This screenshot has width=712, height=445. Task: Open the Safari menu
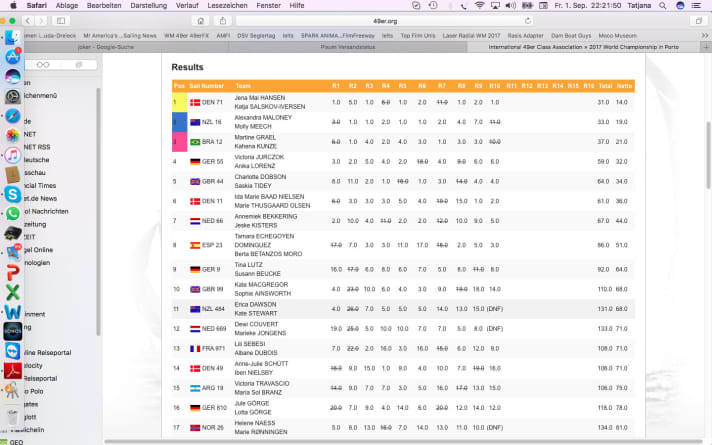point(36,5)
